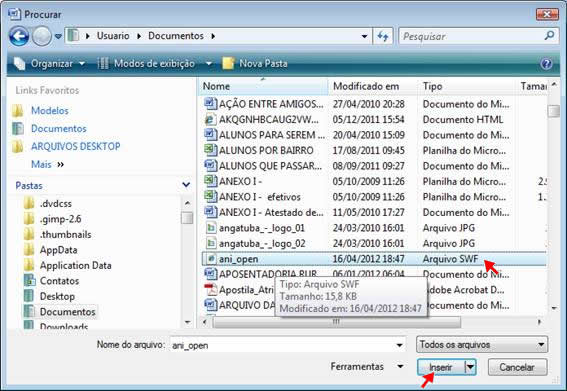Select Apostila_Atri PDF file icon
The image size is (567, 391).
tap(210, 290)
